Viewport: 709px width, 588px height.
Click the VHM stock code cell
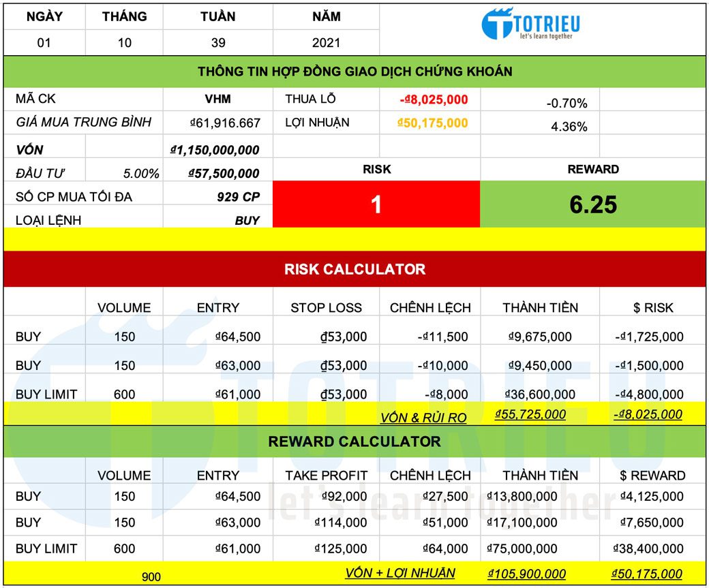click(217, 99)
